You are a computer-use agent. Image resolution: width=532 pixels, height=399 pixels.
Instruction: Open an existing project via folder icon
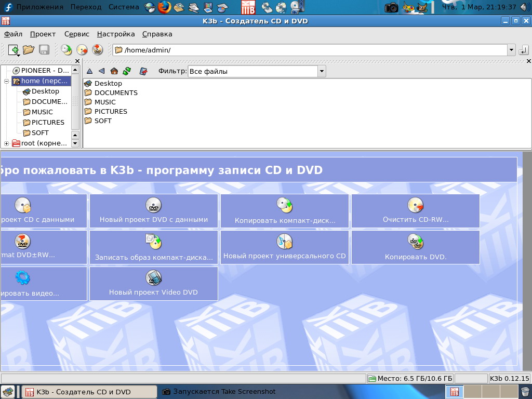tap(29, 50)
